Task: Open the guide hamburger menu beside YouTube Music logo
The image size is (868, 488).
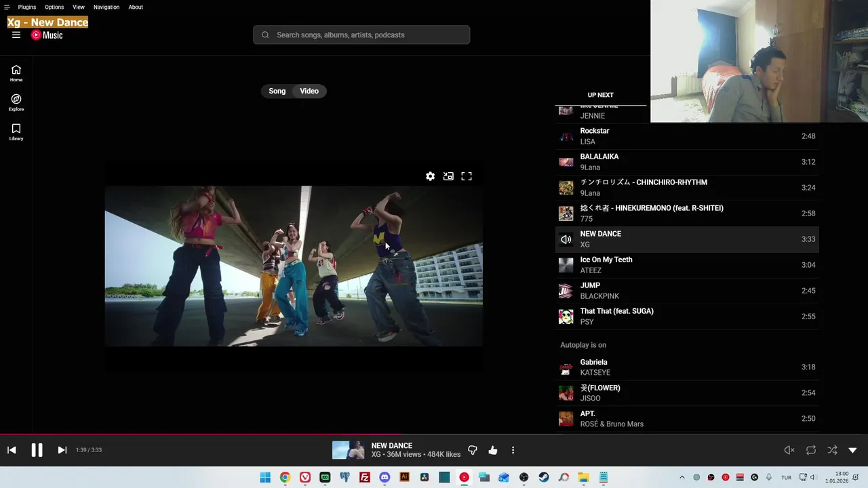Action: coord(16,35)
